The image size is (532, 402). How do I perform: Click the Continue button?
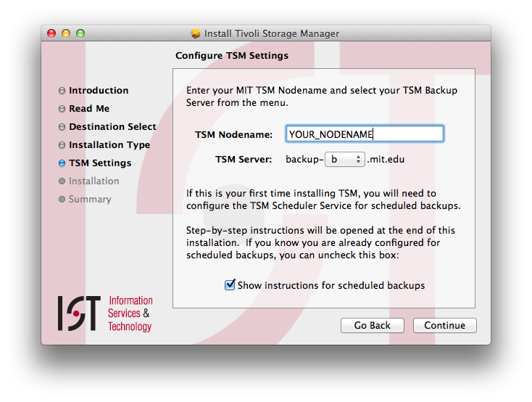(445, 326)
